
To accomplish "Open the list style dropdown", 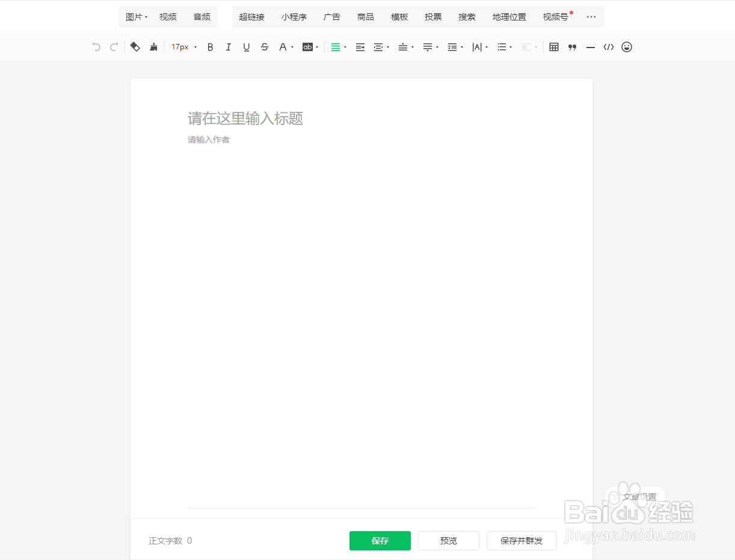I will click(503, 46).
